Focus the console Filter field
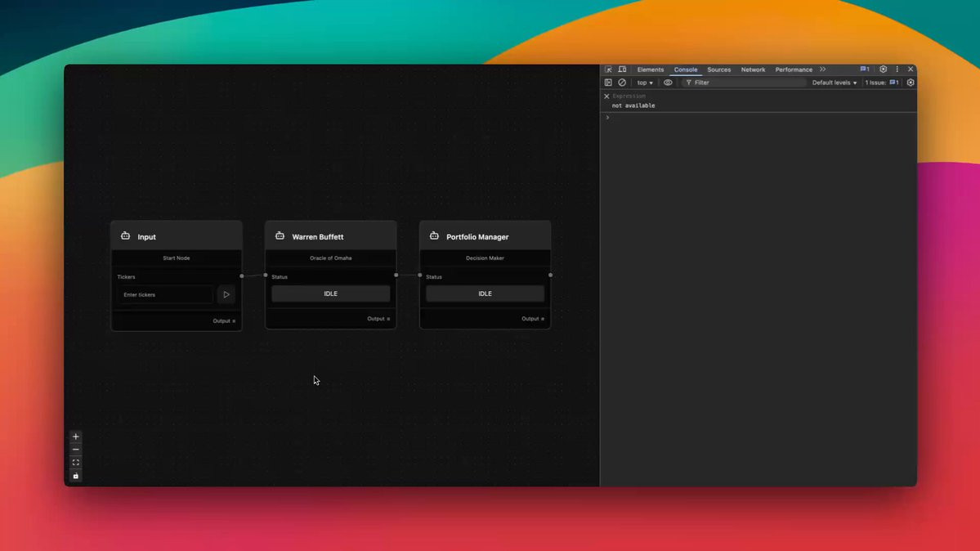This screenshot has height=551, width=980. point(744,83)
